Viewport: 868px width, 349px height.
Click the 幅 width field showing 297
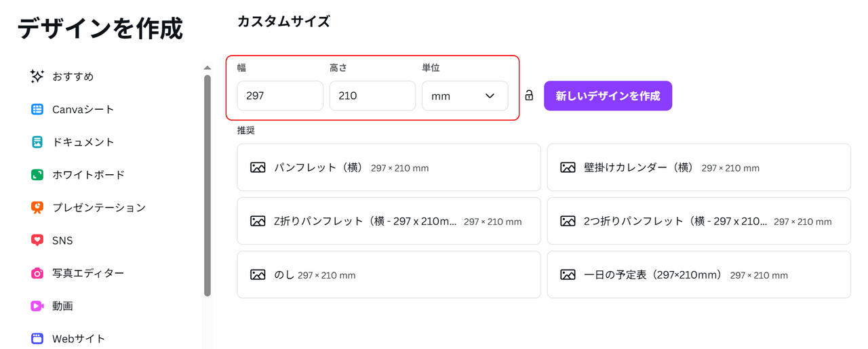[280, 96]
